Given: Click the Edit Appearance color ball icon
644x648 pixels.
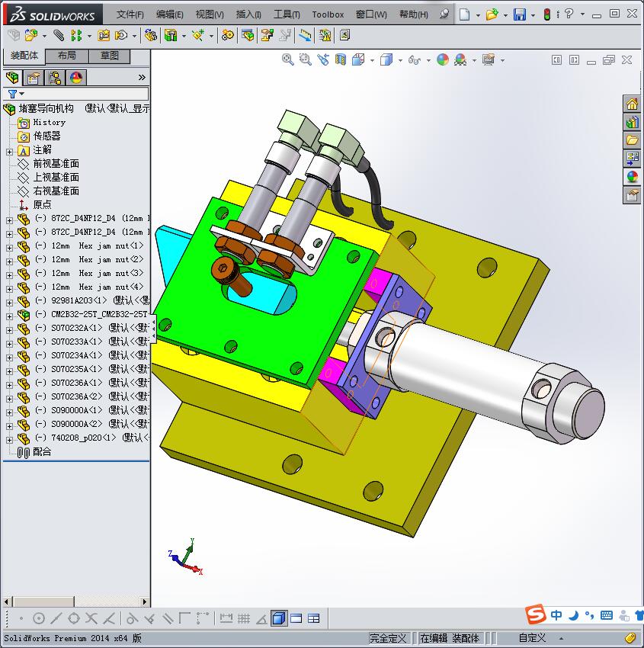Looking at the screenshot, I should point(442,60).
